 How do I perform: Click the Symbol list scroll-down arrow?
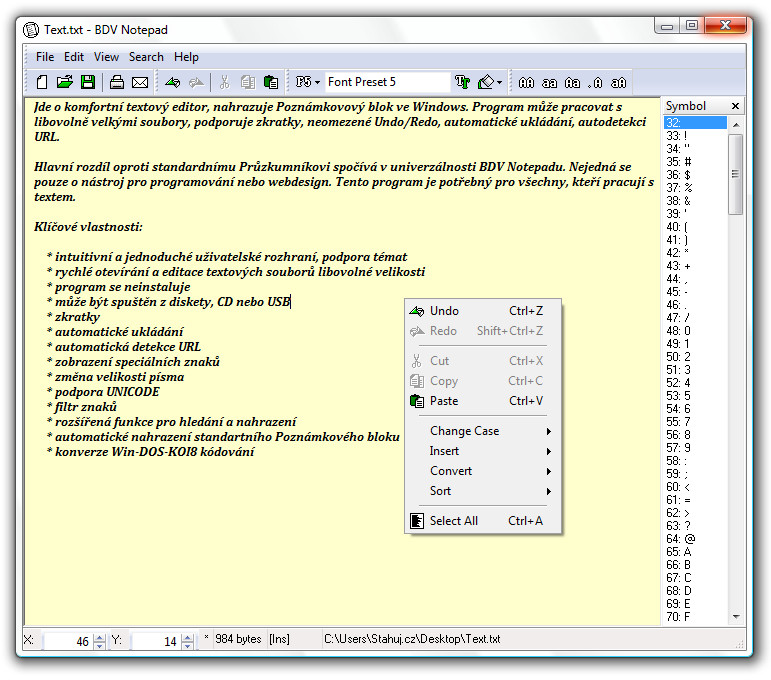tap(736, 617)
